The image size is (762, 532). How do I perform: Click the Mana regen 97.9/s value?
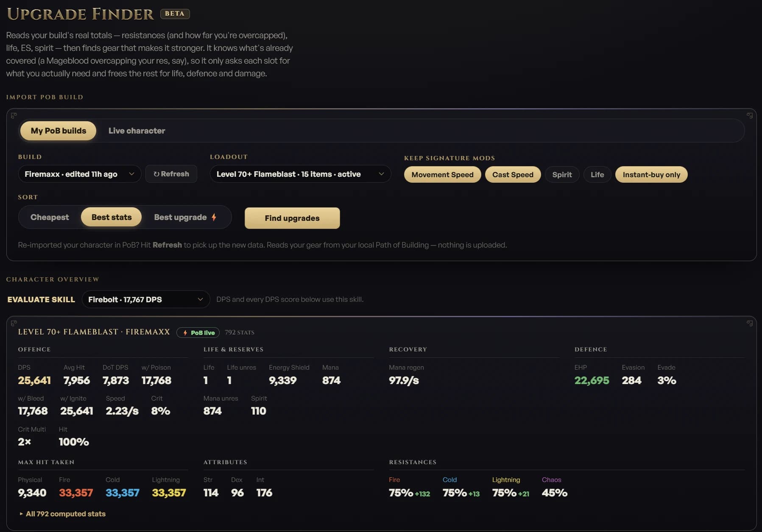coord(404,380)
